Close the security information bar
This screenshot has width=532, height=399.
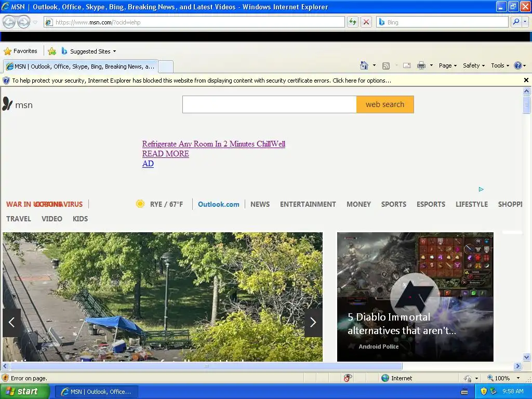tap(526, 80)
